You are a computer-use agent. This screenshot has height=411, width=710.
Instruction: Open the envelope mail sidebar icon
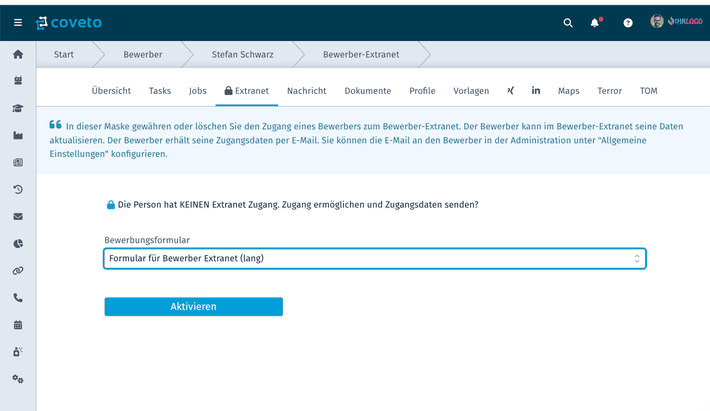[x=18, y=216]
